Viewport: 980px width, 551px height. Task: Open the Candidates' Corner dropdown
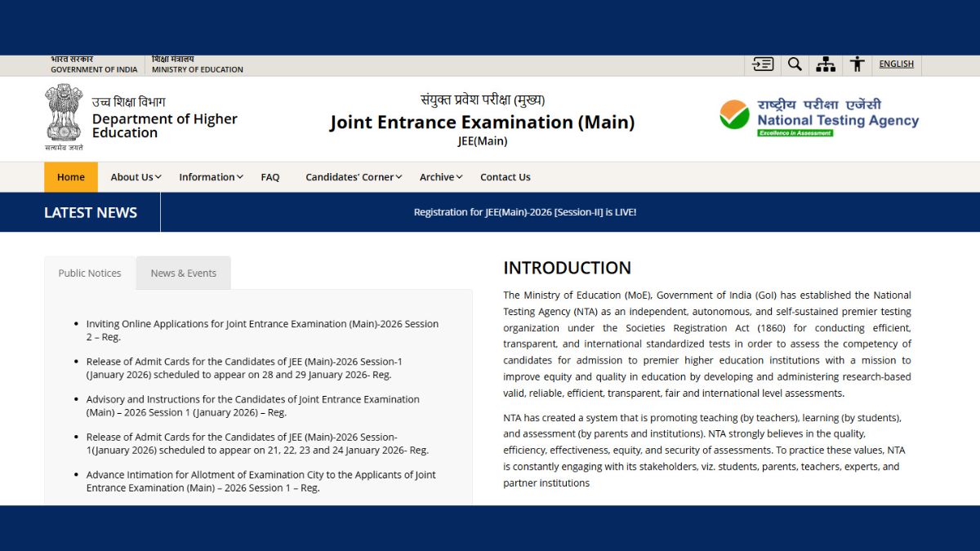coord(354,177)
